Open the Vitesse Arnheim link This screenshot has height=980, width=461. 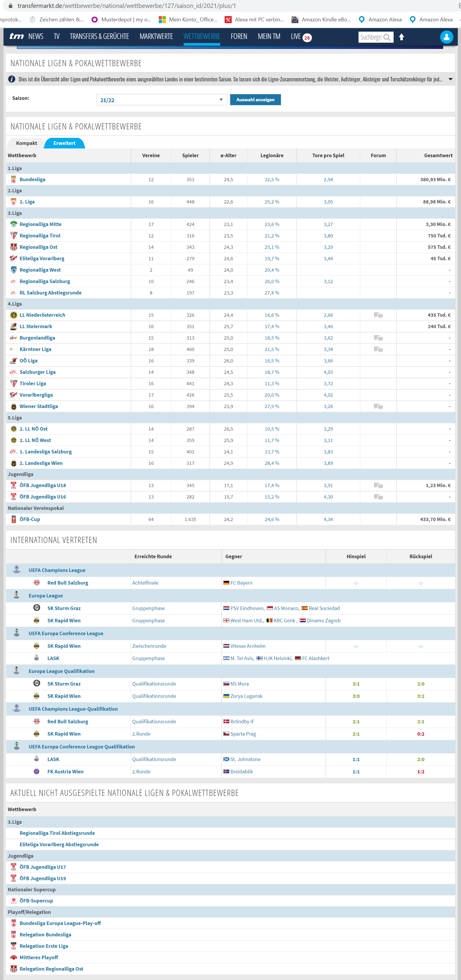point(248,646)
